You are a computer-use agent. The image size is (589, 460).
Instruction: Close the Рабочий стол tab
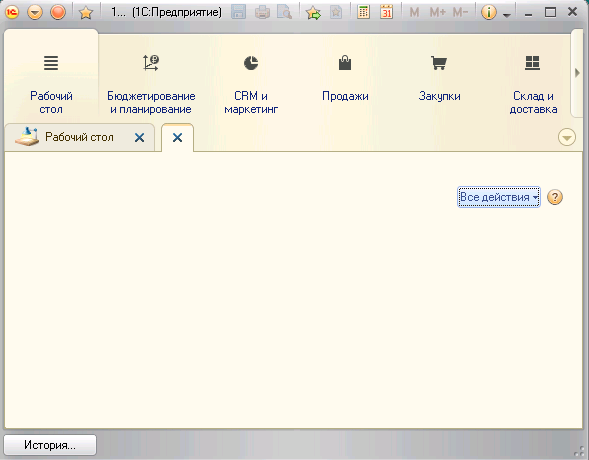pos(139,138)
